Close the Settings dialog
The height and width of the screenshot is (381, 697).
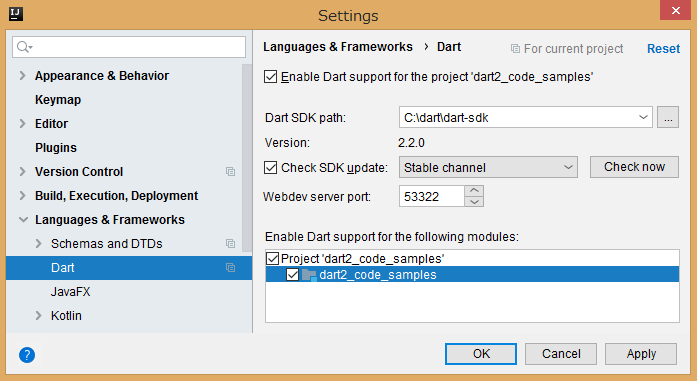pyautogui.click(x=675, y=11)
